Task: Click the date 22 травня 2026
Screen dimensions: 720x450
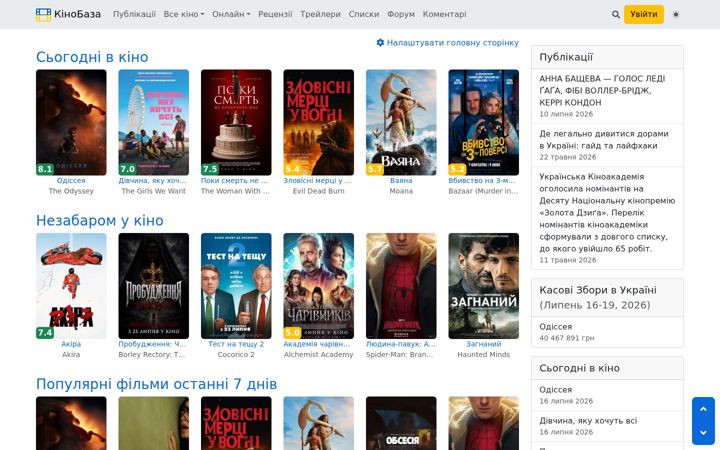Action: (x=568, y=157)
